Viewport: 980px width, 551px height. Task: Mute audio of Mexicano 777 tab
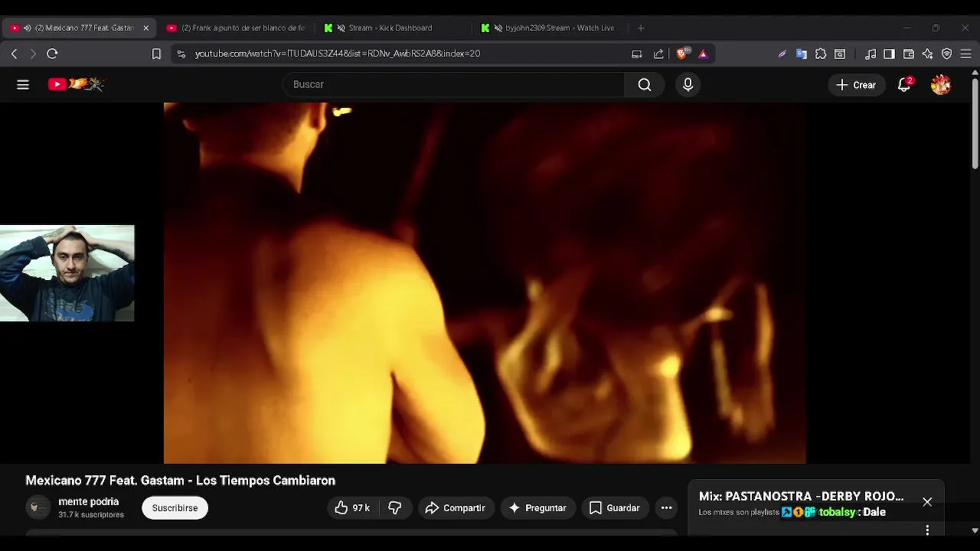[28, 28]
